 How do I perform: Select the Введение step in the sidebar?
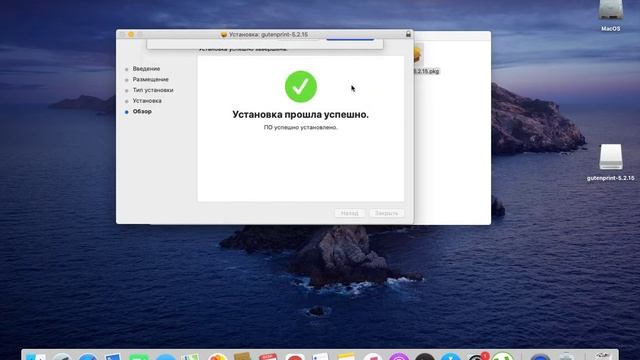[146, 69]
